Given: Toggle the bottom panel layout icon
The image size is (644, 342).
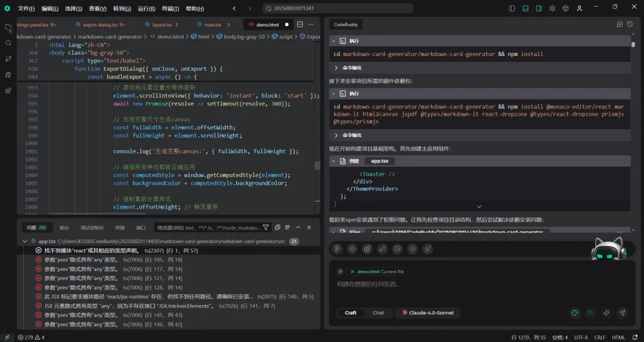Looking at the screenshot, I should pyautogui.click(x=525, y=8).
